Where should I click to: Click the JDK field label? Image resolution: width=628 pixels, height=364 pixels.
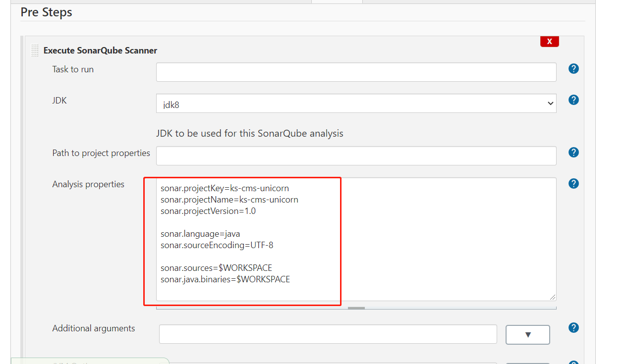(59, 101)
